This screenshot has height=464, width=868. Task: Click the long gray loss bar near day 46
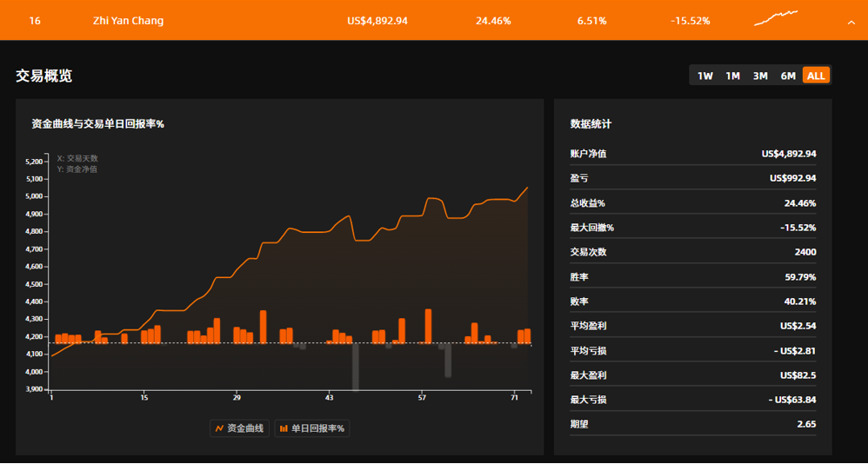(x=355, y=367)
